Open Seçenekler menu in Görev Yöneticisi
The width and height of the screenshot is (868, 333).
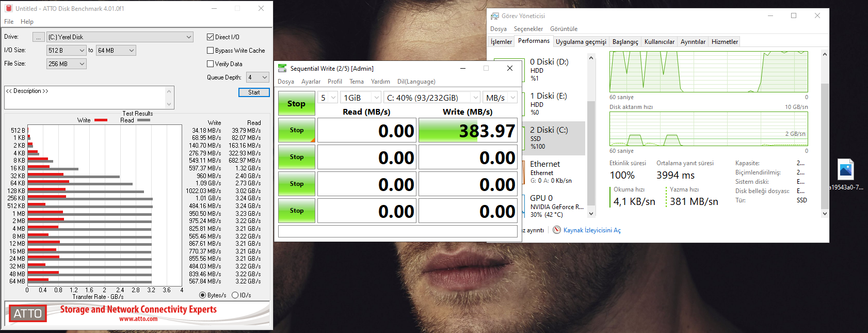[528, 29]
